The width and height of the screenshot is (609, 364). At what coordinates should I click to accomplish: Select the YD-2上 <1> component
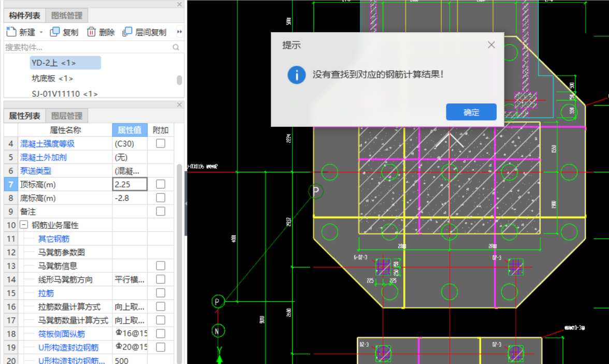tap(65, 63)
